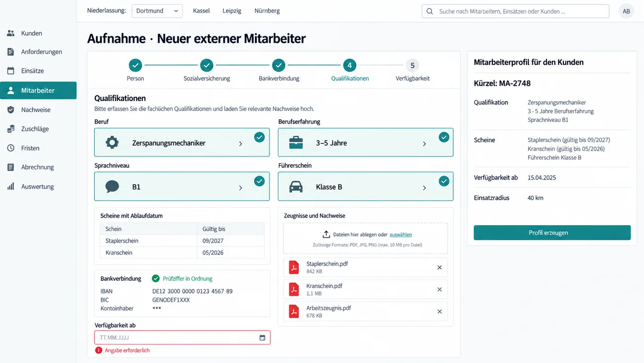Viewport: 644px width, 363px height.
Task: Click the search magnifier icon
Action: pos(429,11)
